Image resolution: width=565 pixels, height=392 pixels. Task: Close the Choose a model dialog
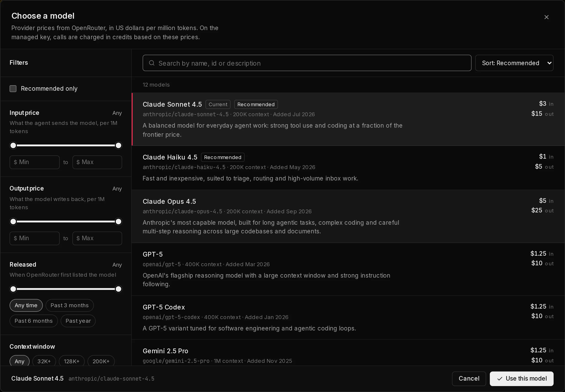tap(546, 17)
